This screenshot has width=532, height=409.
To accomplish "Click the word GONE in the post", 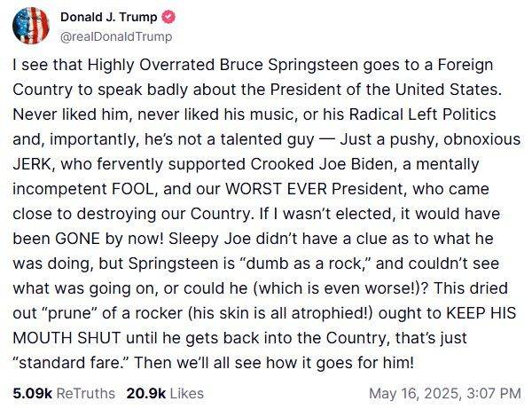I will coord(77,239).
